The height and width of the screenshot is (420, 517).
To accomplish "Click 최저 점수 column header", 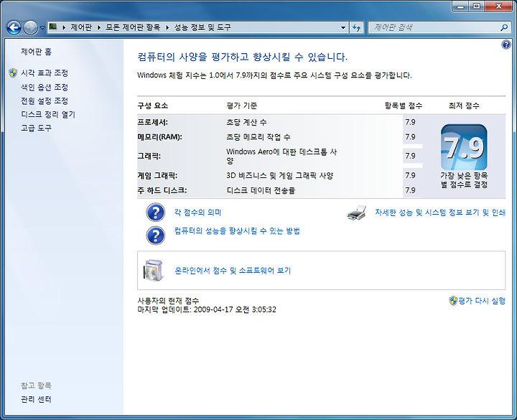I will click(464, 106).
